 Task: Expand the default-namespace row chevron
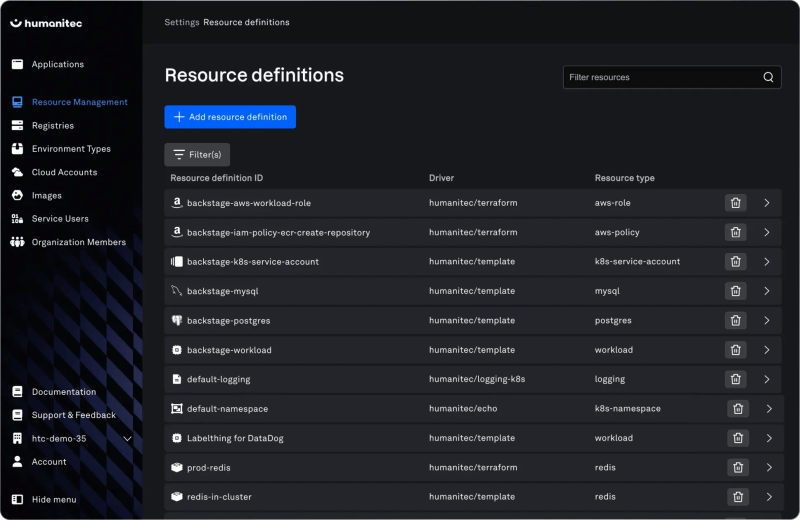coord(769,409)
